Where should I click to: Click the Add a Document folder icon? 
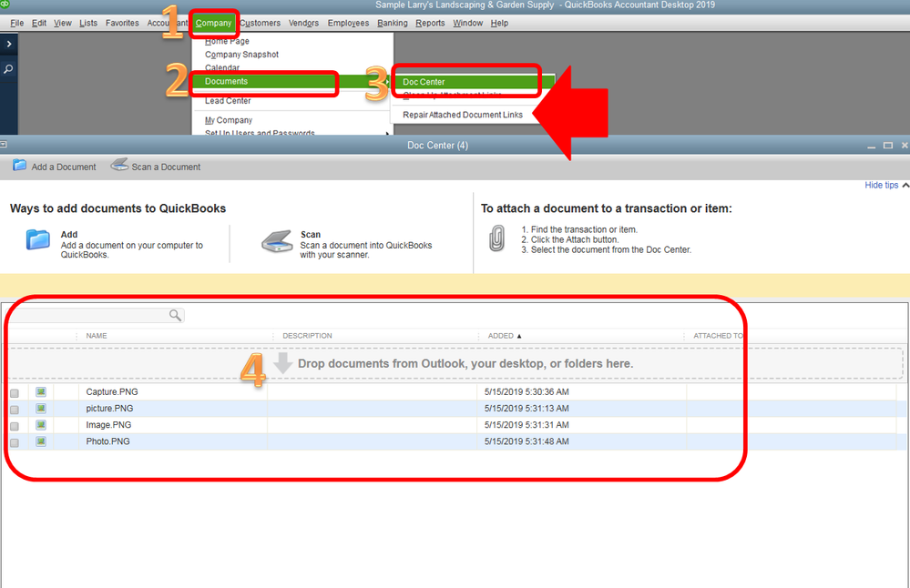point(20,166)
